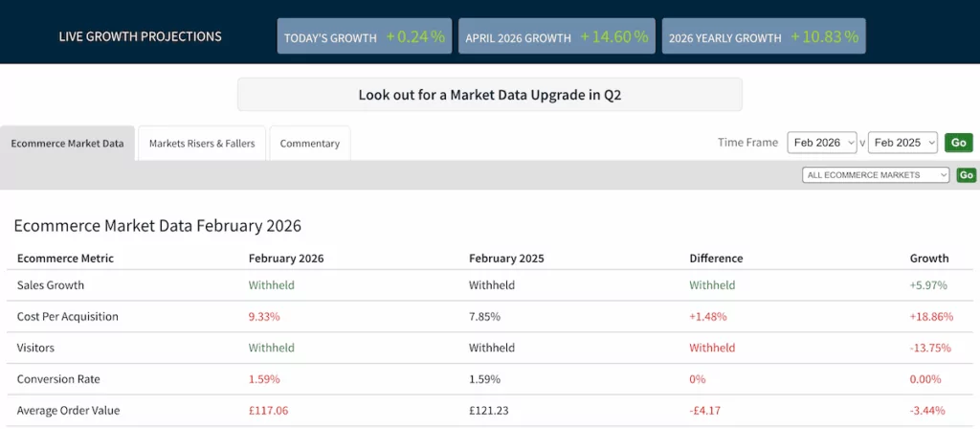Screen dimensions: 980x429
Task: Click the £117.06 Average Order Value
Action: pyautogui.click(x=269, y=411)
